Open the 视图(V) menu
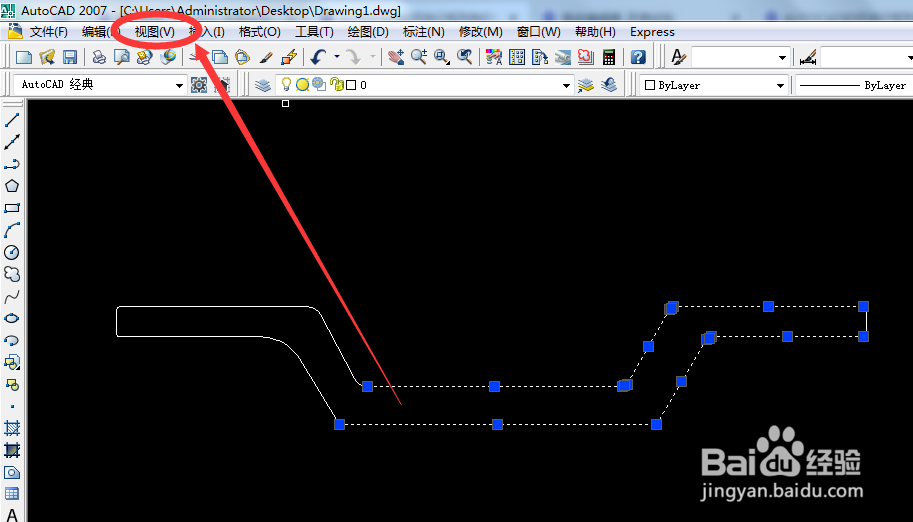913x522 pixels. 154,31
